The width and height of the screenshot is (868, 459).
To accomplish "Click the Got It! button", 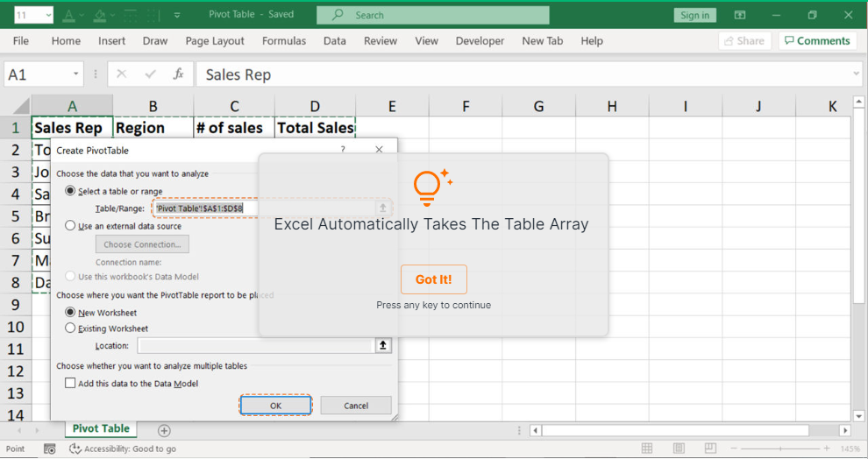I will [x=434, y=279].
